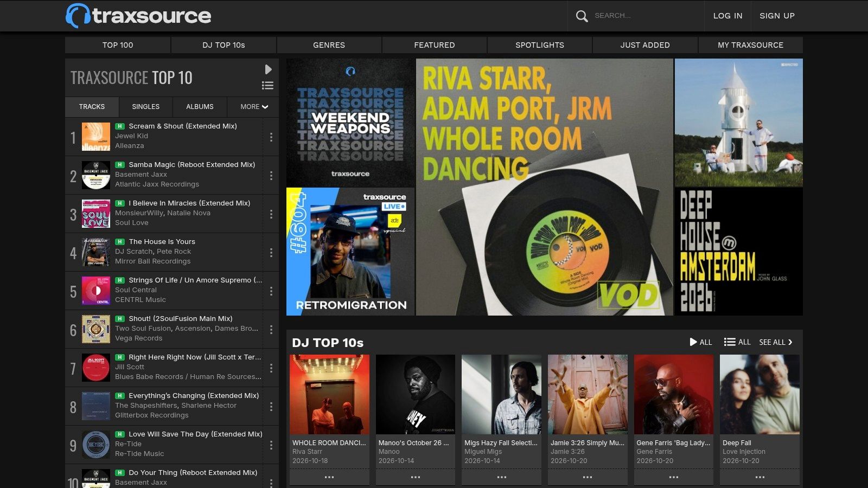Viewport: 868px width, 488px height.
Task: Click the Pete Rock artist link
Action: pyautogui.click(x=174, y=252)
